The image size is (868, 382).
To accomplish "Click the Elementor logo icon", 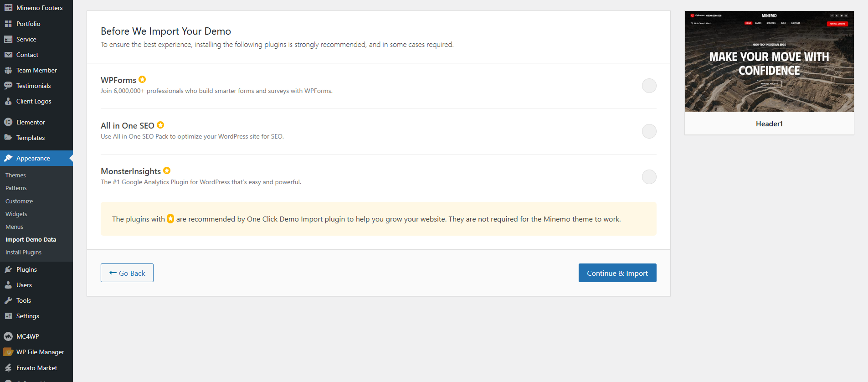I will (x=8, y=122).
